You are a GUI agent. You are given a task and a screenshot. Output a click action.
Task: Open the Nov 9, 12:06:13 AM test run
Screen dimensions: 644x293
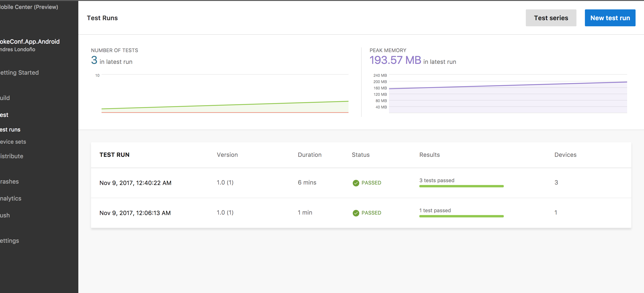pos(135,213)
